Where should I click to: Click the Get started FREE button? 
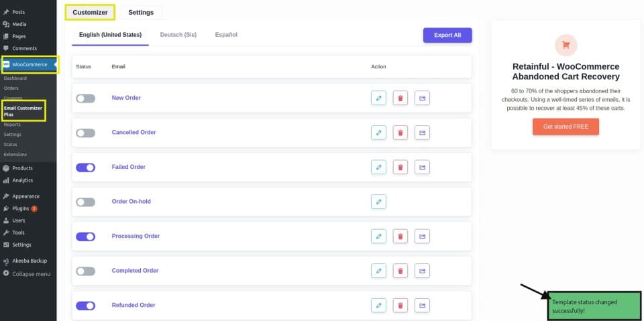566,127
